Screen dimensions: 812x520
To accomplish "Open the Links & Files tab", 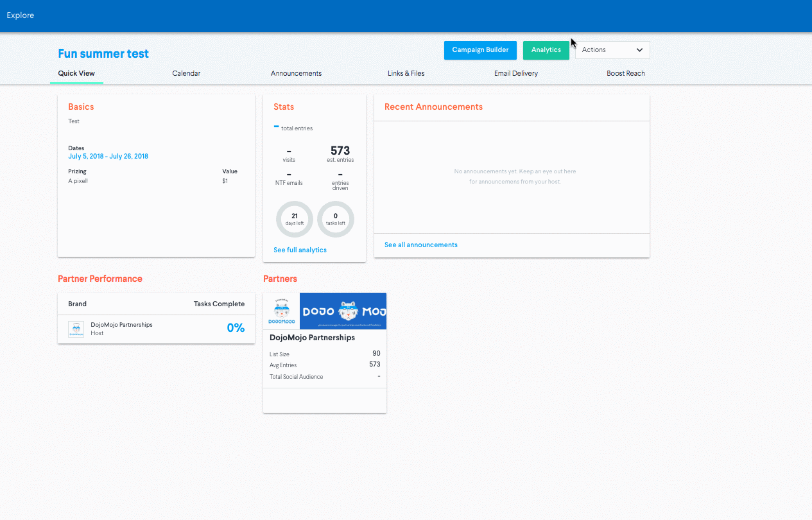I will pos(406,73).
